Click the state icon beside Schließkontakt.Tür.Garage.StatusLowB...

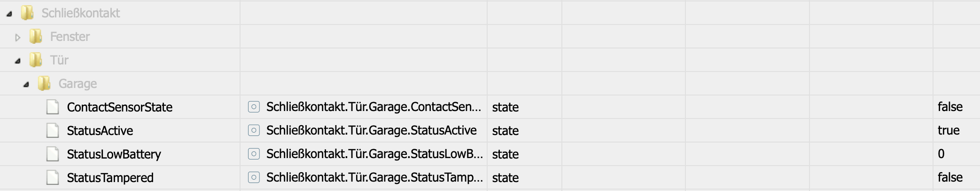coord(254,154)
